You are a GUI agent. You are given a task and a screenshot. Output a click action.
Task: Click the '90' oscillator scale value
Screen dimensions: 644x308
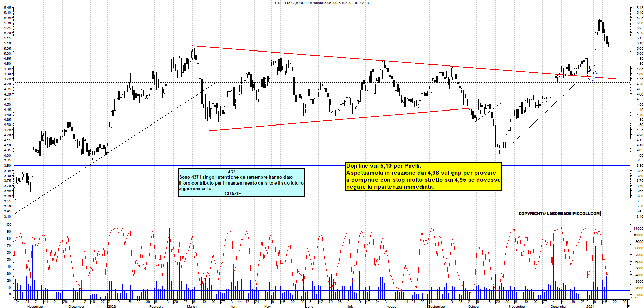[x=9, y=232]
